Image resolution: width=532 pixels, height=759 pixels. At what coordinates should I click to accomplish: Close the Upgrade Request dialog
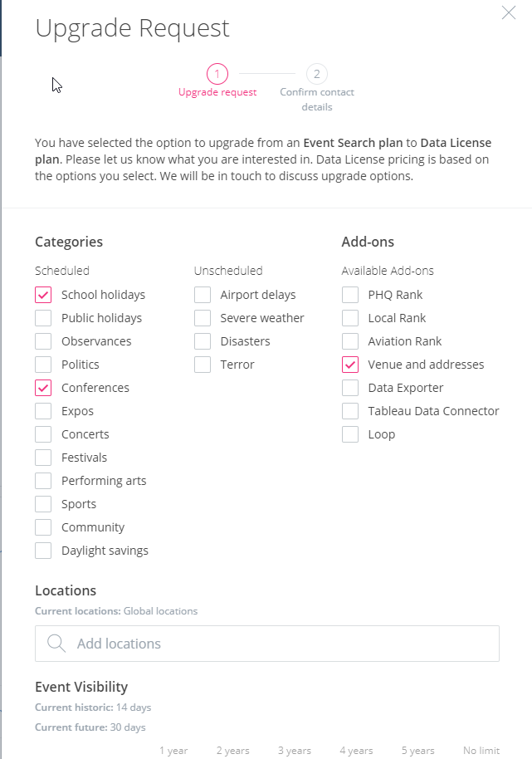pyautogui.click(x=508, y=12)
